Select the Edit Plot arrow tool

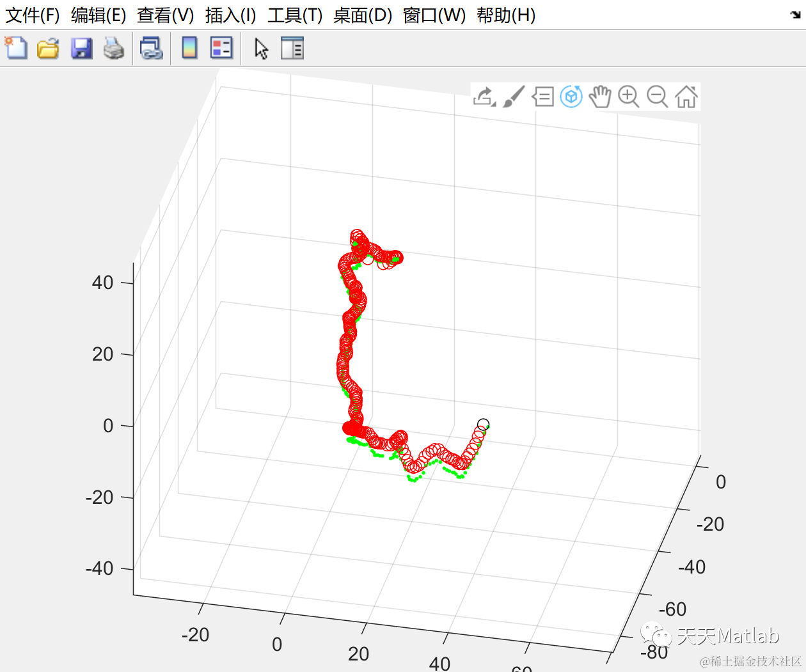coord(261,48)
